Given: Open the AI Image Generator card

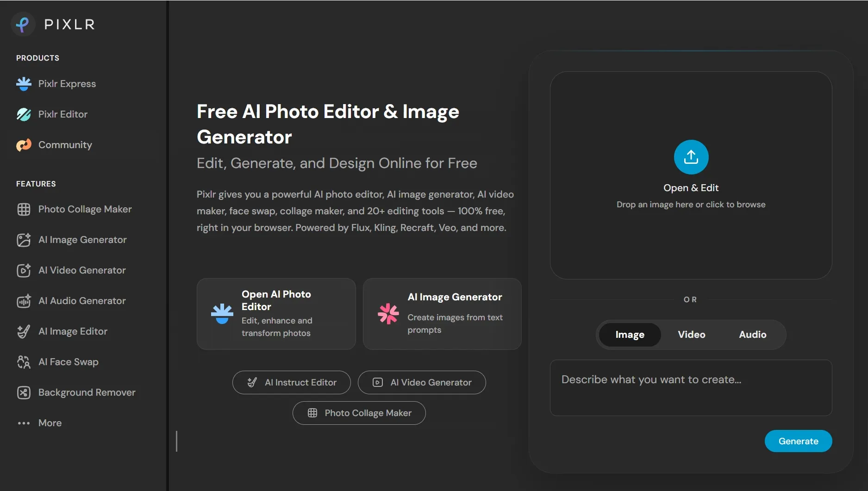Looking at the screenshot, I should click(442, 314).
